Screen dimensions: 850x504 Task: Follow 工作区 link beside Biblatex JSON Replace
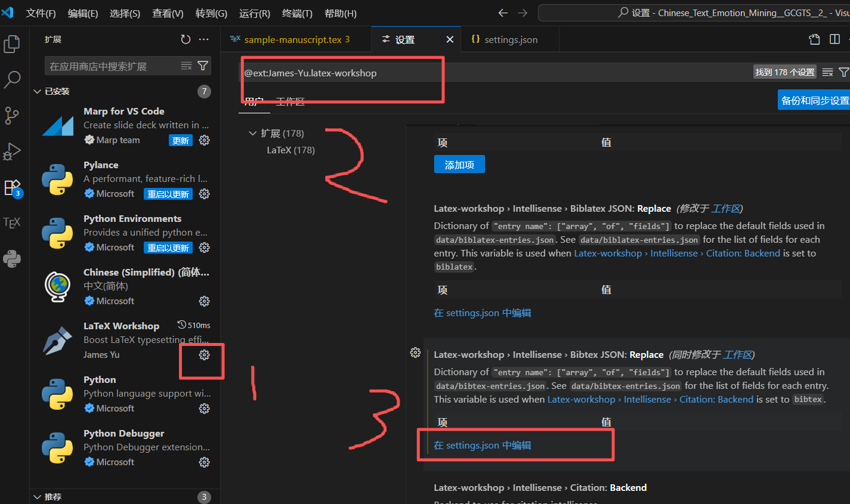[725, 208]
